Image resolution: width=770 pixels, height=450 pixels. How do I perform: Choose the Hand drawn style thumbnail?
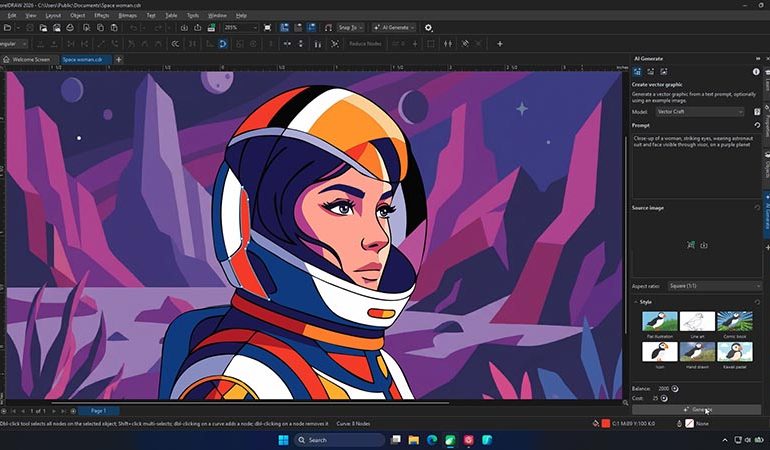(697, 352)
